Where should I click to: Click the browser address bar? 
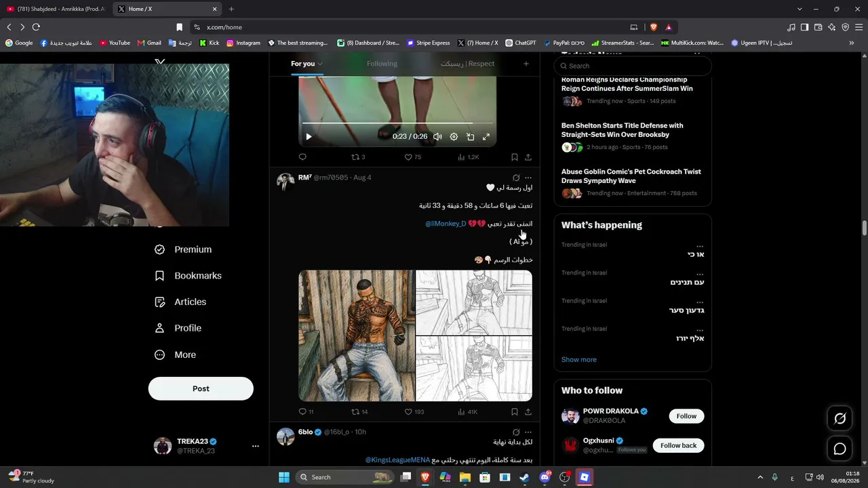click(414, 27)
